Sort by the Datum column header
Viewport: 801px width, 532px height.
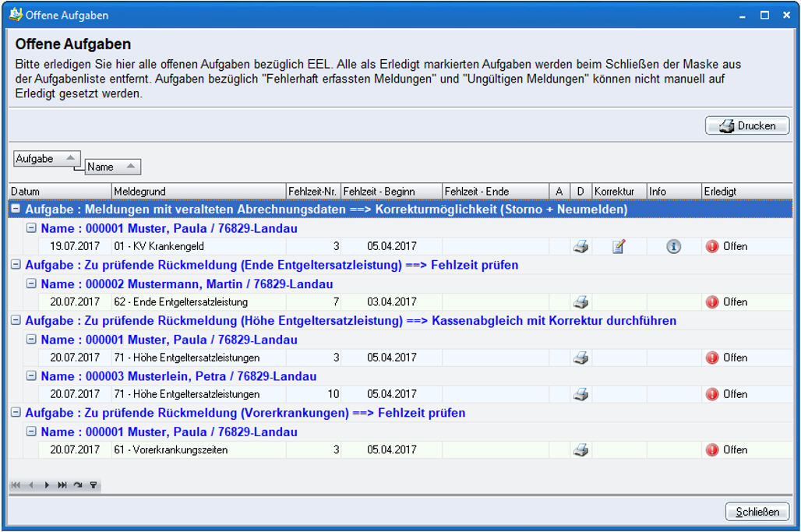point(60,192)
